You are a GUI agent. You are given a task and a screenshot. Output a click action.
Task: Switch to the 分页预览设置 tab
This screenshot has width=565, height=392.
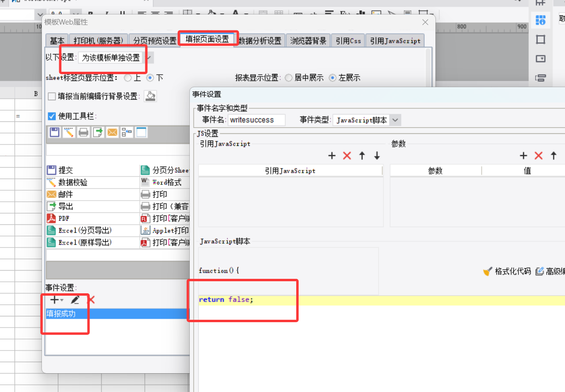[x=155, y=41]
